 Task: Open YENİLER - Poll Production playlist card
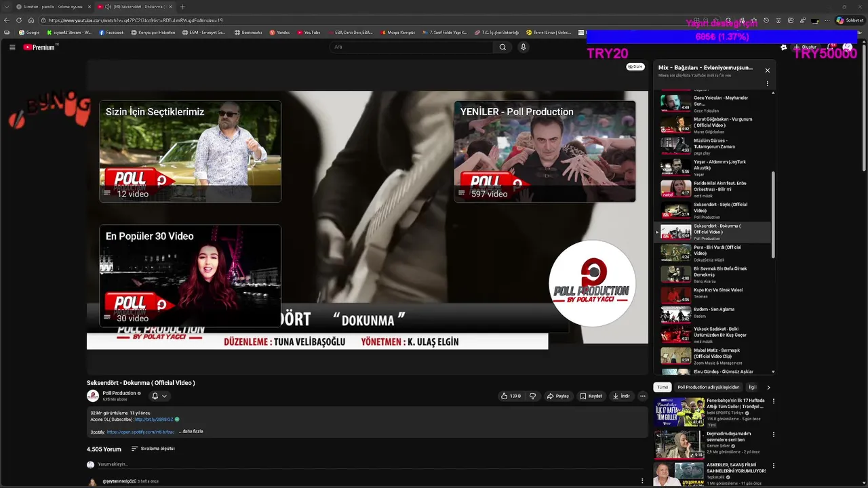(x=545, y=151)
